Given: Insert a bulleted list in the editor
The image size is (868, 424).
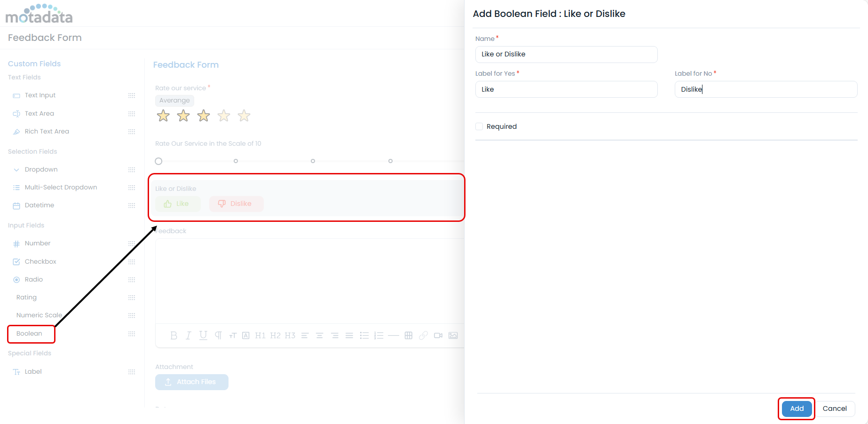Looking at the screenshot, I should tap(364, 335).
